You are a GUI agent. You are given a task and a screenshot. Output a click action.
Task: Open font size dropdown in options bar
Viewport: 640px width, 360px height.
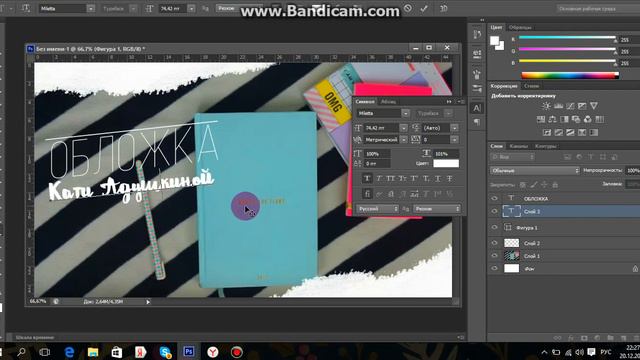(x=191, y=9)
